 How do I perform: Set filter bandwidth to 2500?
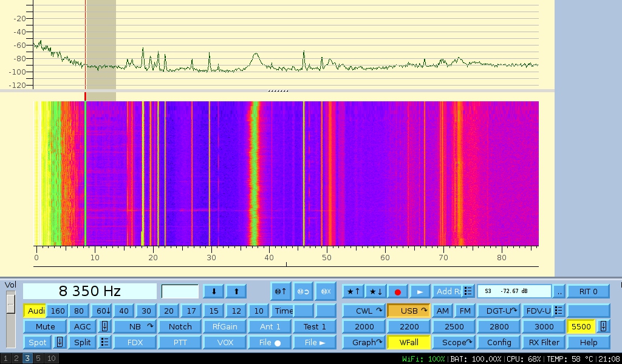tap(454, 326)
